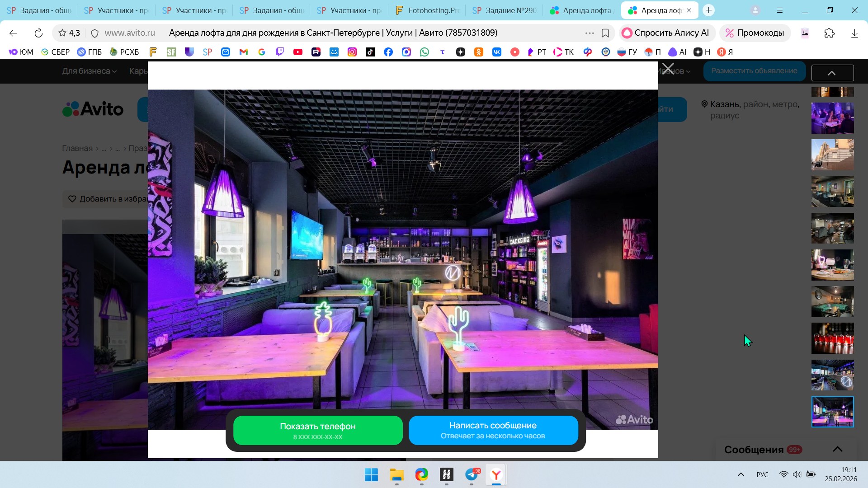Close the photo gallery overlay

(x=668, y=69)
